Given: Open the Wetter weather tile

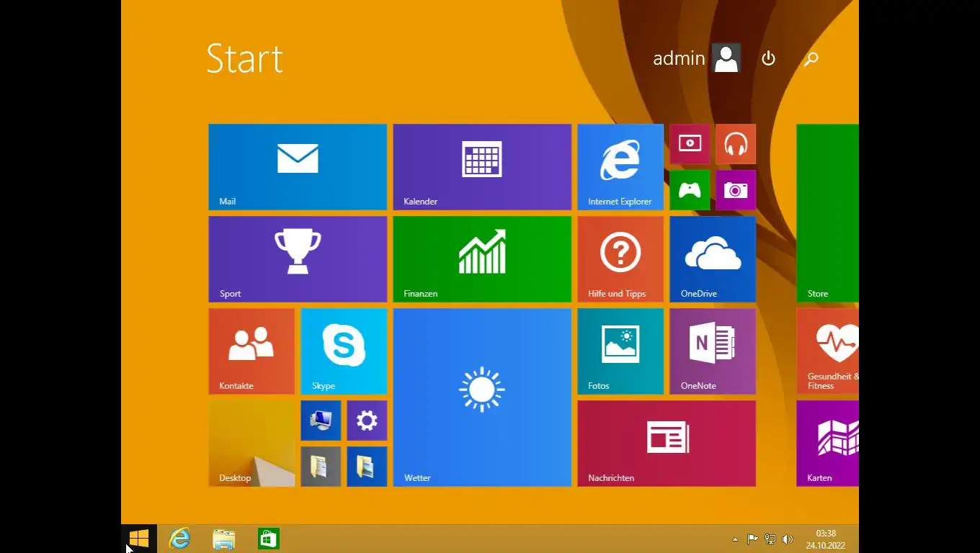Looking at the screenshot, I should coord(482,397).
